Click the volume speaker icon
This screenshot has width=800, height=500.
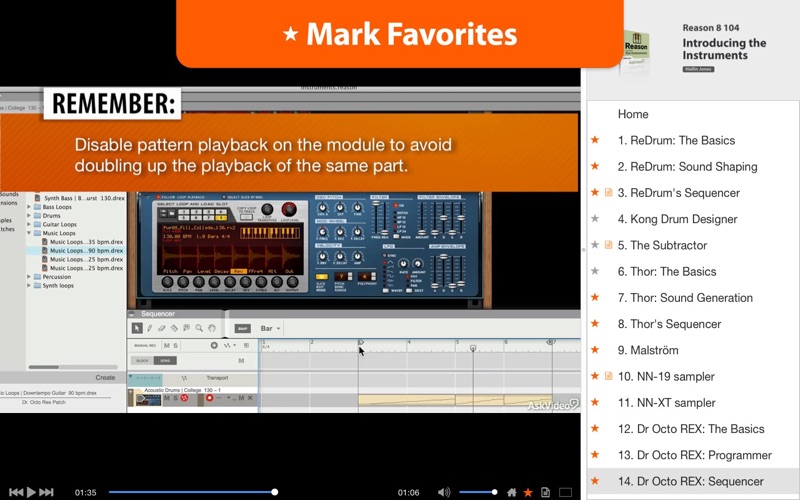click(x=444, y=492)
